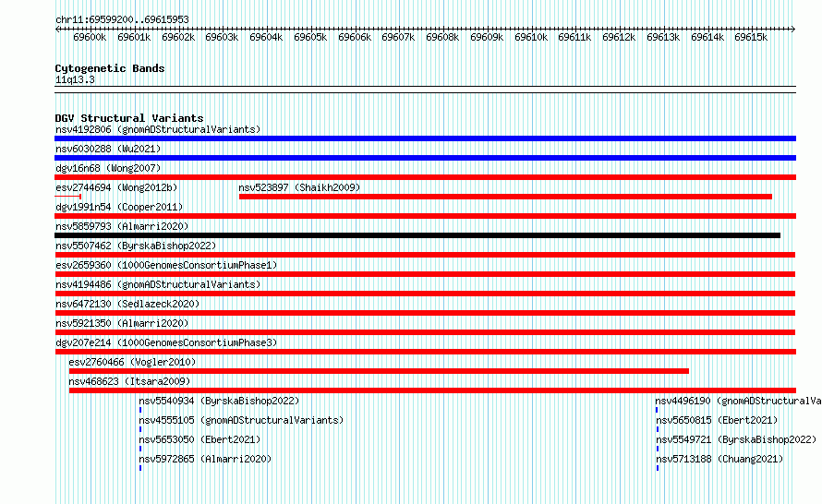
Task: Click the blue tick under nsv4555105
Action: point(140,429)
